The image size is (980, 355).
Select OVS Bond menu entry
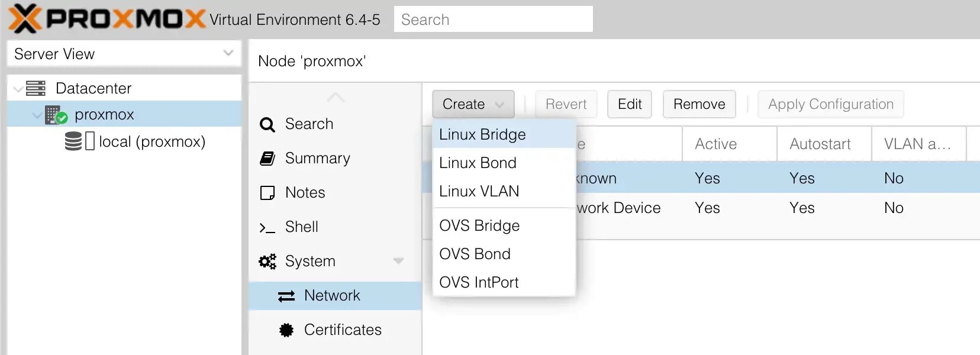(475, 254)
